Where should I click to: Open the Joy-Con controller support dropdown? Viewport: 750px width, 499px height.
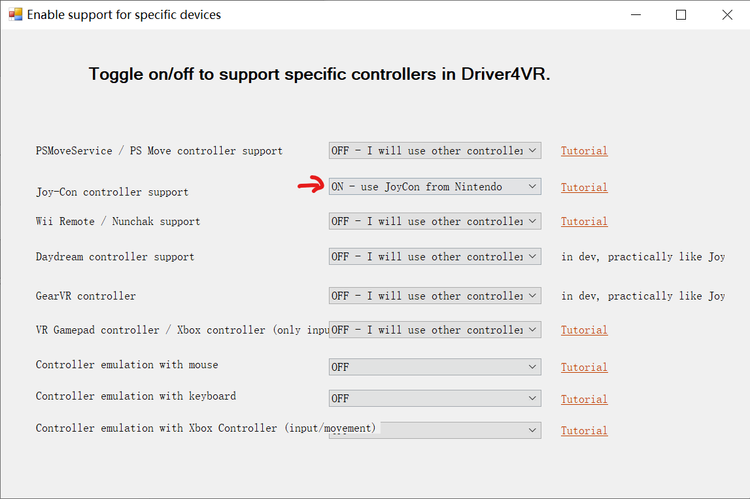[x=435, y=187]
